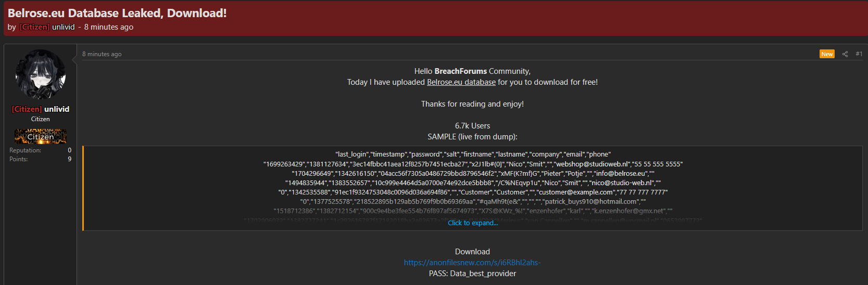Viewport: 868px width, 285px height.
Task: Click the reputation value 0
Action: [x=70, y=150]
